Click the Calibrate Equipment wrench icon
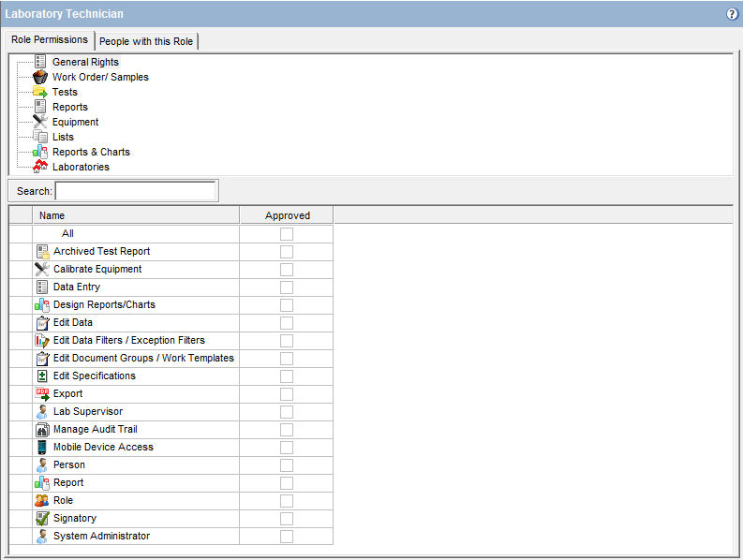 (x=41, y=270)
